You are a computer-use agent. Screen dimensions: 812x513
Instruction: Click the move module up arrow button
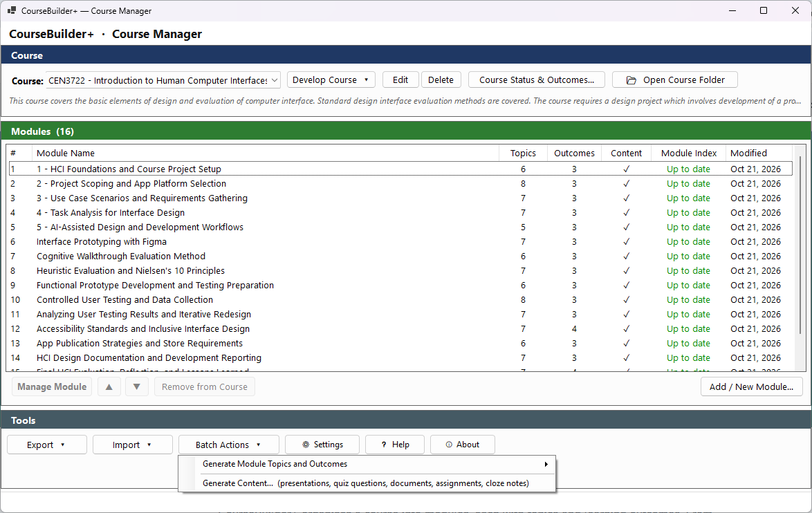(x=109, y=386)
